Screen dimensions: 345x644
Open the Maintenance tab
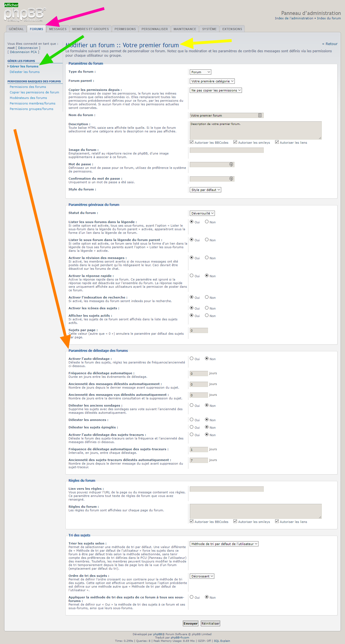(185, 29)
